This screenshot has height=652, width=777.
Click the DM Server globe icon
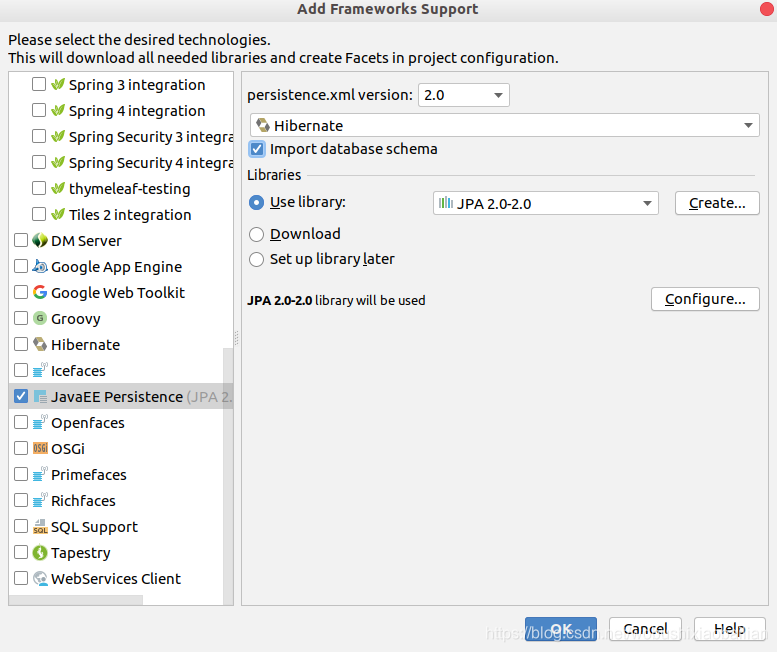click(x=40, y=240)
